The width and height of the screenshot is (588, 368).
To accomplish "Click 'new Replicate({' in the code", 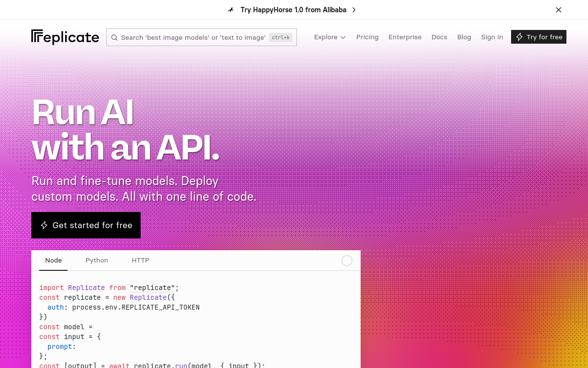I will pos(144,297).
